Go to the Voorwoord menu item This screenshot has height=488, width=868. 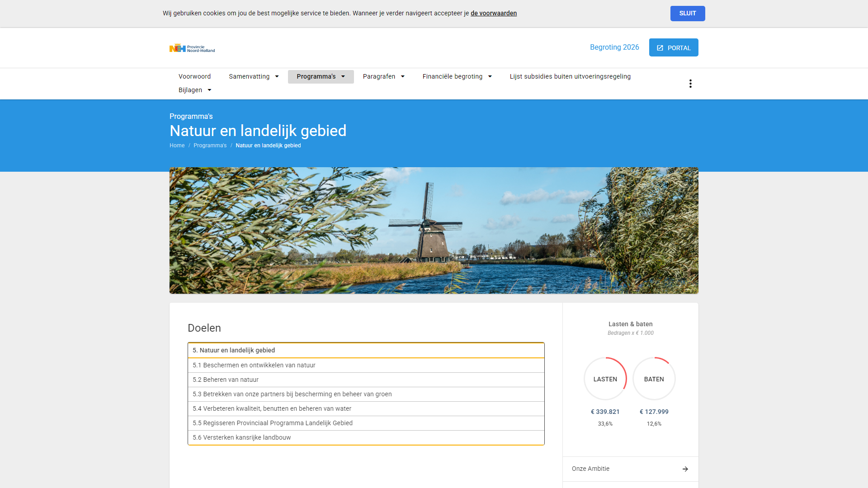(x=194, y=76)
